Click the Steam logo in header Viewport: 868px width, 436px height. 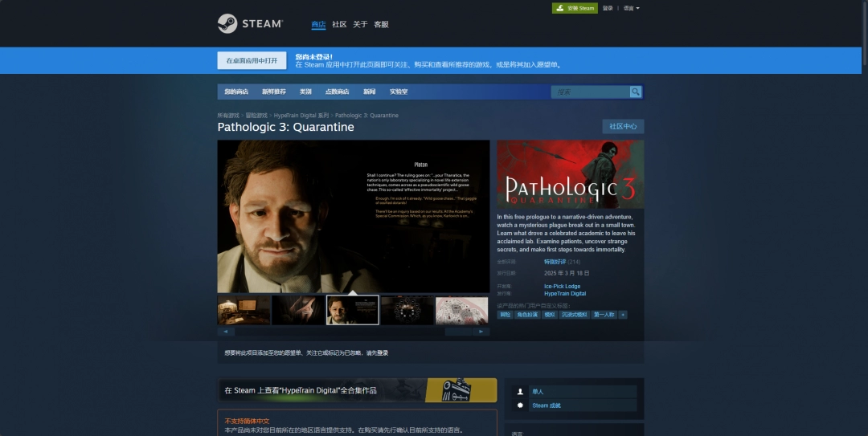coord(250,24)
